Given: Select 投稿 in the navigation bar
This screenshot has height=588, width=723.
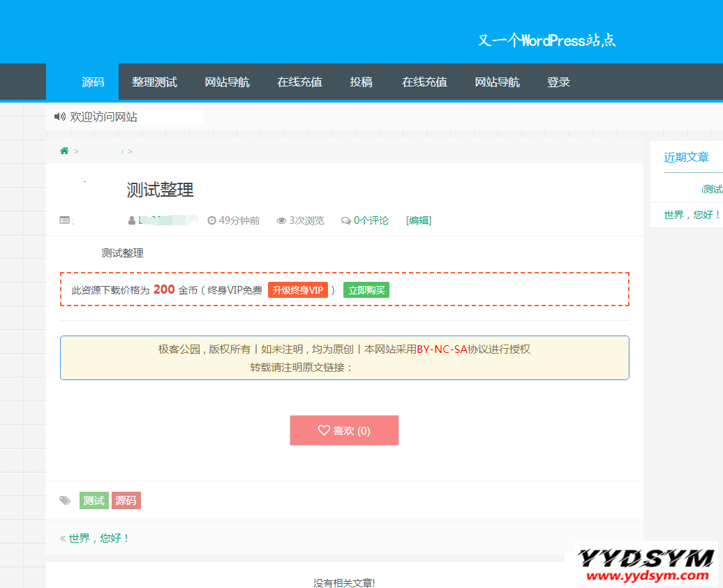Looking at the screenshot, I should point(361,82).
